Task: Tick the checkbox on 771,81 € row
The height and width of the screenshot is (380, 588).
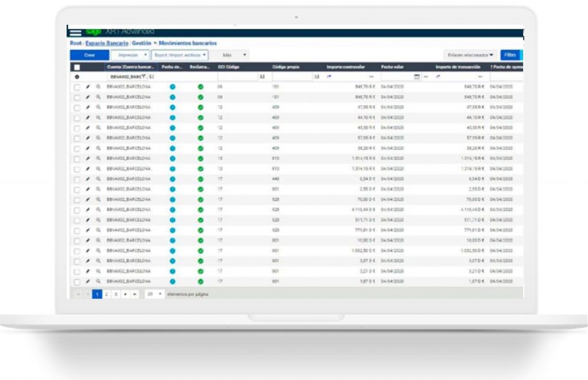Action: (77, 231)
